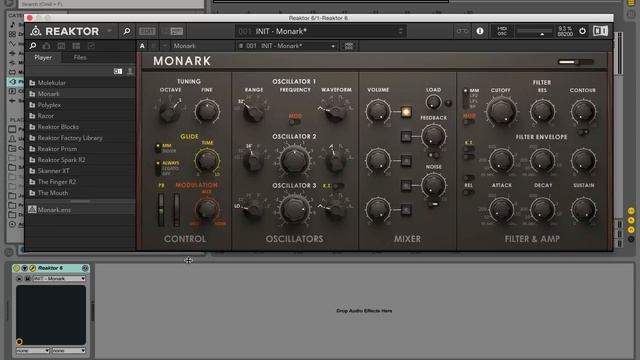
Task: Select the factory content filter icon
Action: pyautogui.click(x=118, y=71)
